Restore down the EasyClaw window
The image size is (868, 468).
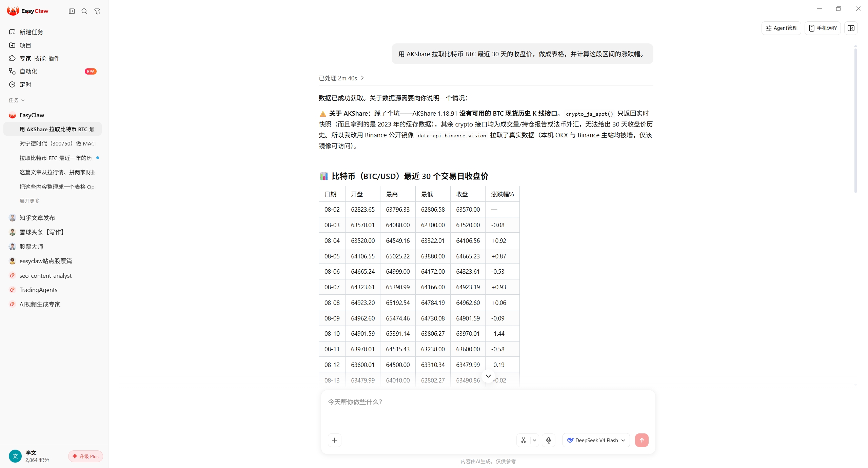point(839,8)
